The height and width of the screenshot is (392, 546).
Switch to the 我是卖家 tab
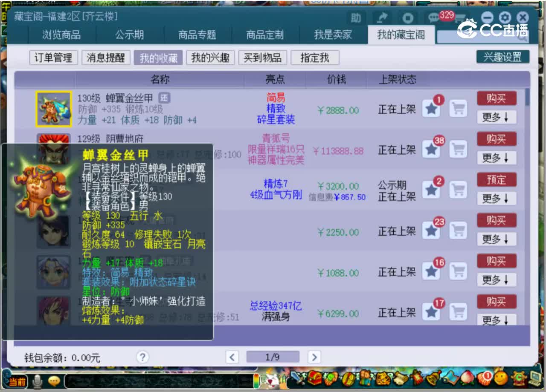click(333, 35)
